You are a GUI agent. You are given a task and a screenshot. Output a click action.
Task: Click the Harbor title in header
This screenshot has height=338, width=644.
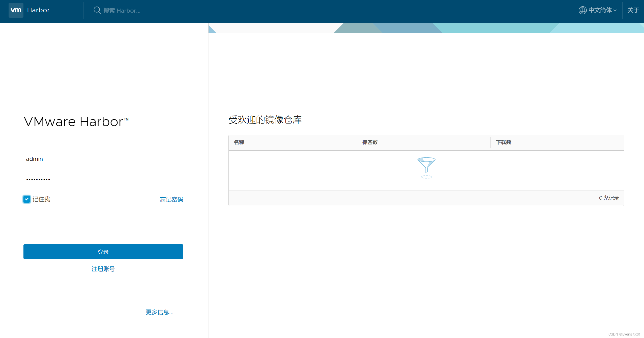coord(38,10)
